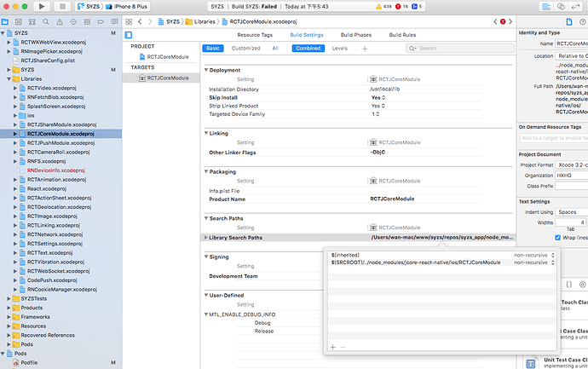The width and height of the screenshot is (588, 369).
Task: Click the Run (play) button
Action: [x=42, y=6]
